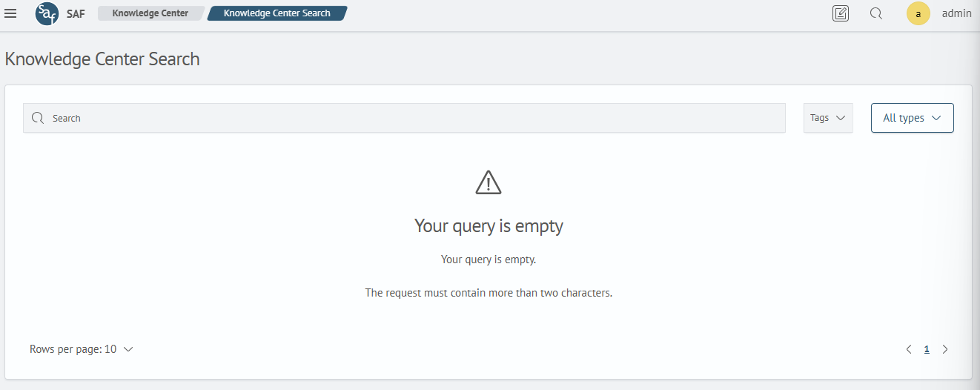980x390 pixels.
Task: Click the 'Your query is empty' heading
Action: coord(489,226)
